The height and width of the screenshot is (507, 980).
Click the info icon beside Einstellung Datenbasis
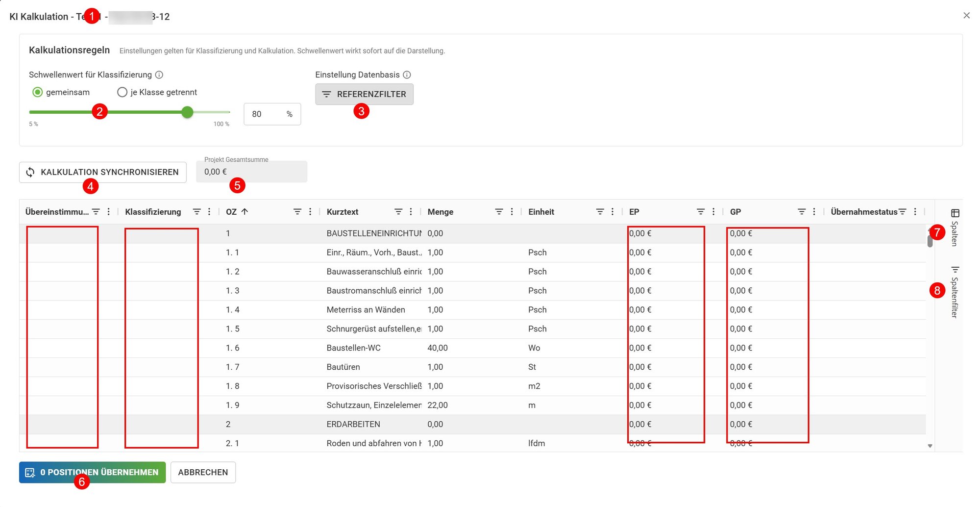(x=407, y=75)
